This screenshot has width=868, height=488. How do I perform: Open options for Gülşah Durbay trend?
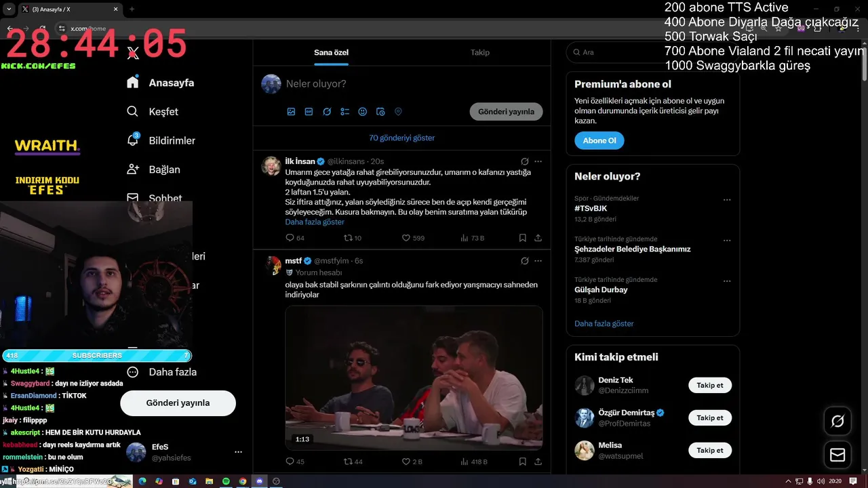727,281
